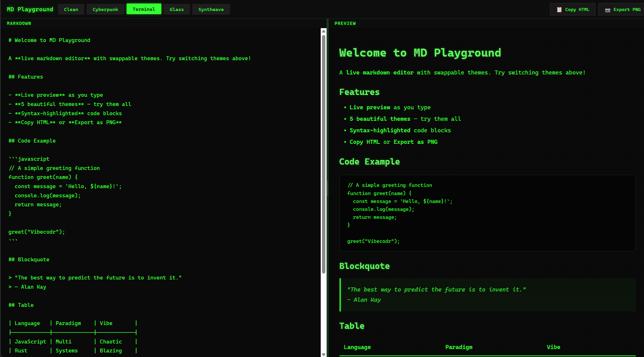Switch to the Synthwave theme
644x357 pixels.
coord(211,9)
